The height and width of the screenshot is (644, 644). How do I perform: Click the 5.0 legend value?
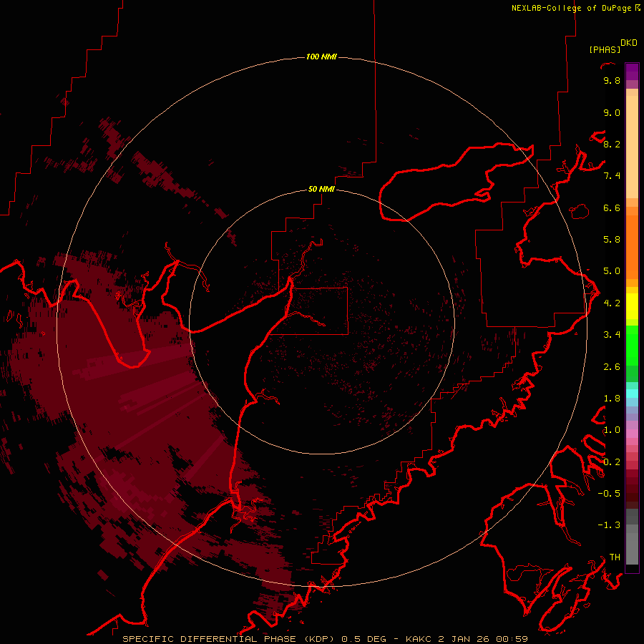[x=612, y=271]
